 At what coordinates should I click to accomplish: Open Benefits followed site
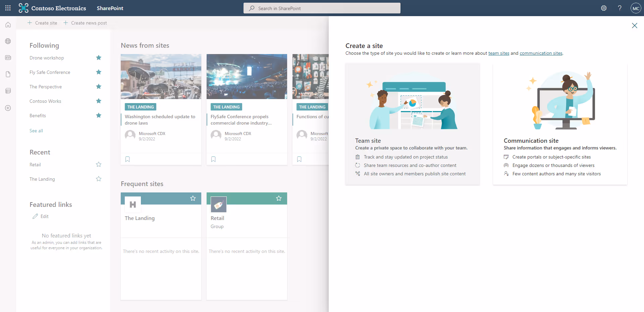[38, 116]
